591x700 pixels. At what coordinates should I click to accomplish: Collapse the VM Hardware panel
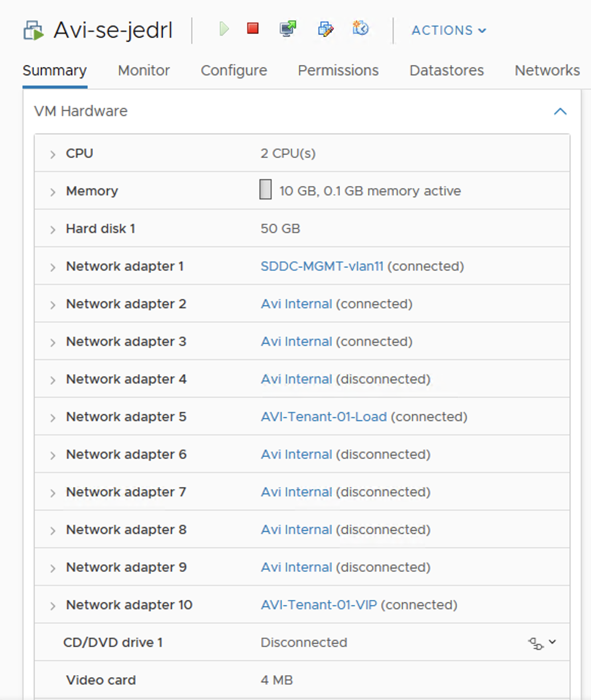[560, 111]
